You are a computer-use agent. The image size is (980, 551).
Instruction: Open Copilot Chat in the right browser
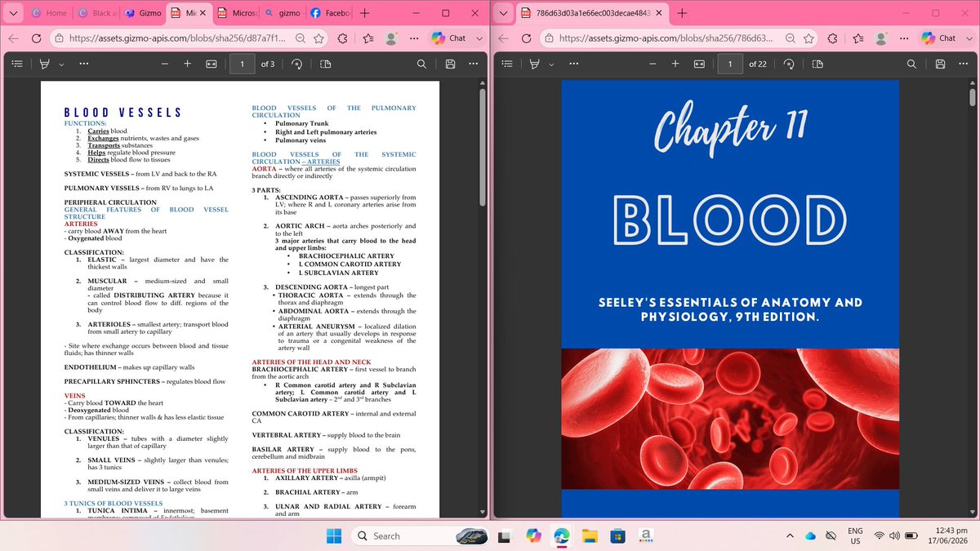939,38
